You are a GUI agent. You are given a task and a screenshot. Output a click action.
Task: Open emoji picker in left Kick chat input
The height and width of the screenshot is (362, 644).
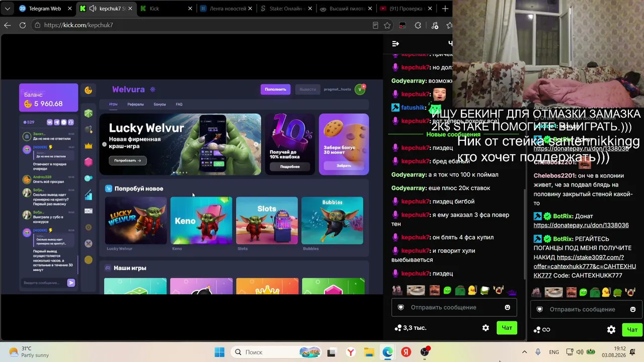(x=507, y=307)
